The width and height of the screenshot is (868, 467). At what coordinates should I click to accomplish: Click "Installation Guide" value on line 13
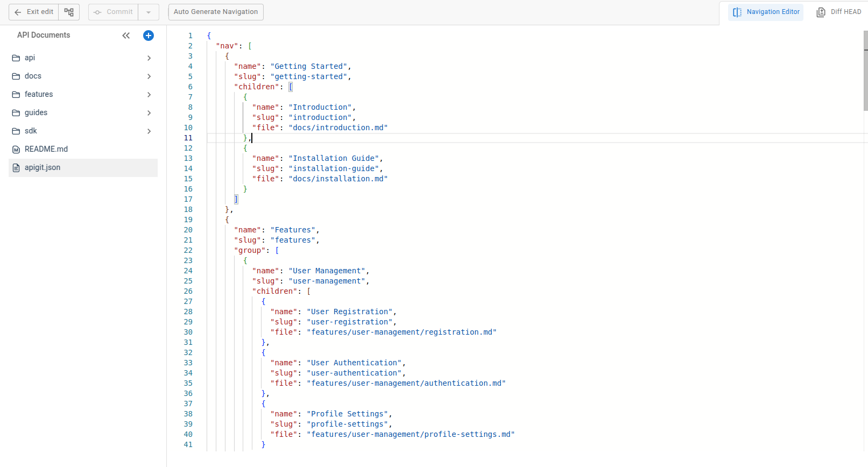(334, 158)
